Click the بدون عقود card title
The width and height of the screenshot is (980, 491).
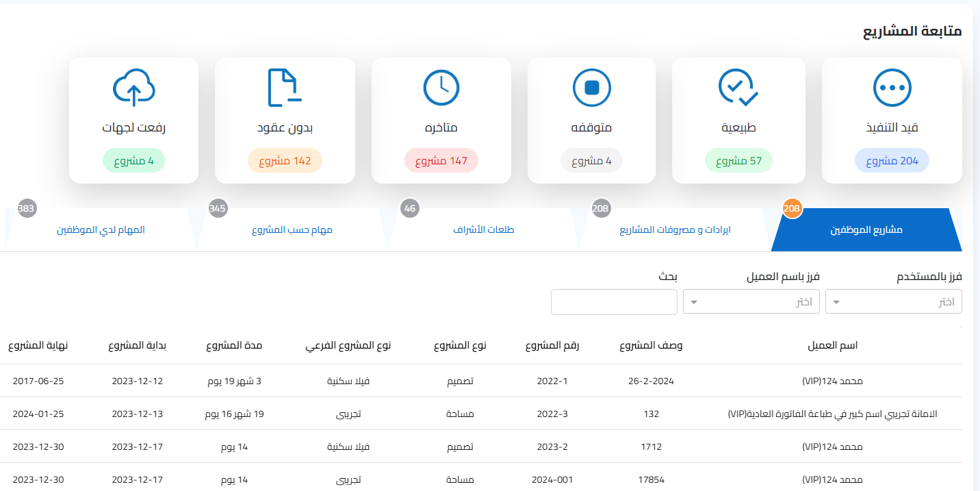[x=285, y=128]
